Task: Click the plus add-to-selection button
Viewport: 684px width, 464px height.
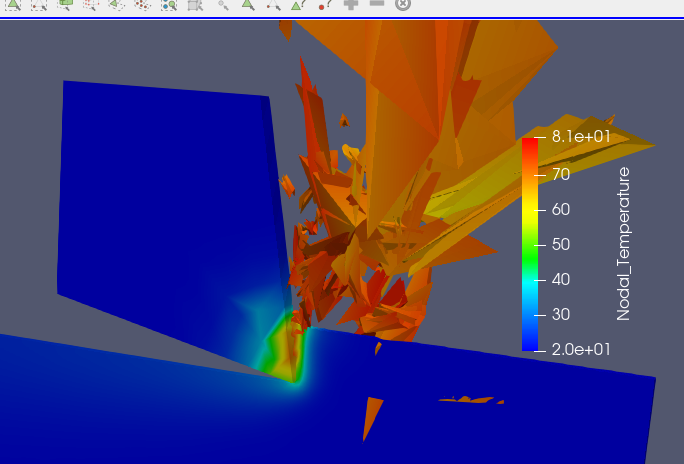Action: click(x=351, y=4)
